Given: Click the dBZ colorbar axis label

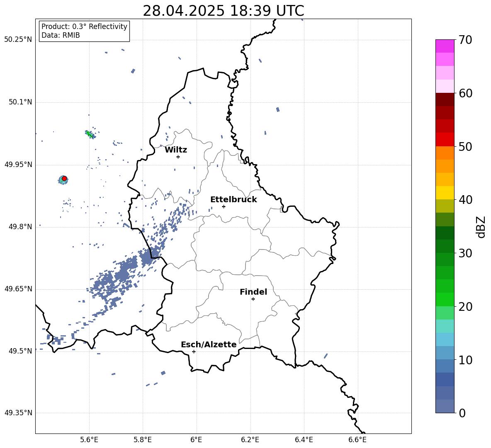Looking at the screenshot, I should point(481,227).
